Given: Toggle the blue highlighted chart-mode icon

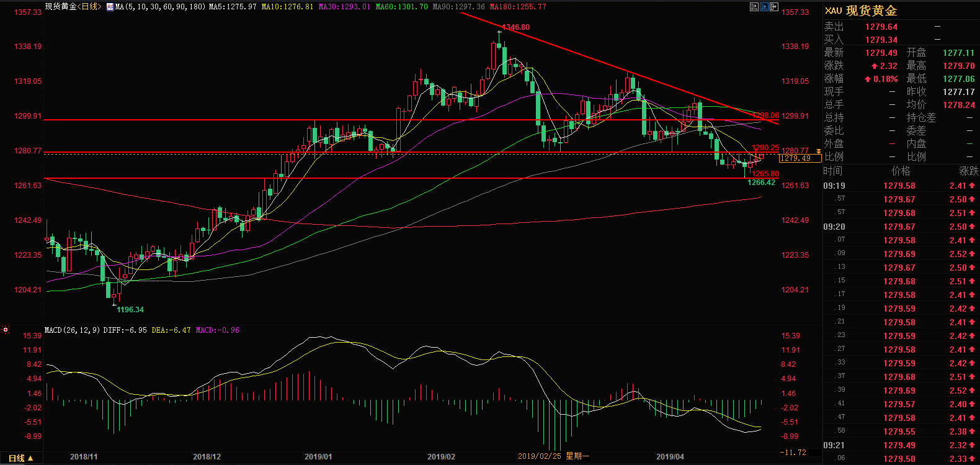Looking at the screenshot, I should (x=764, y=7).
